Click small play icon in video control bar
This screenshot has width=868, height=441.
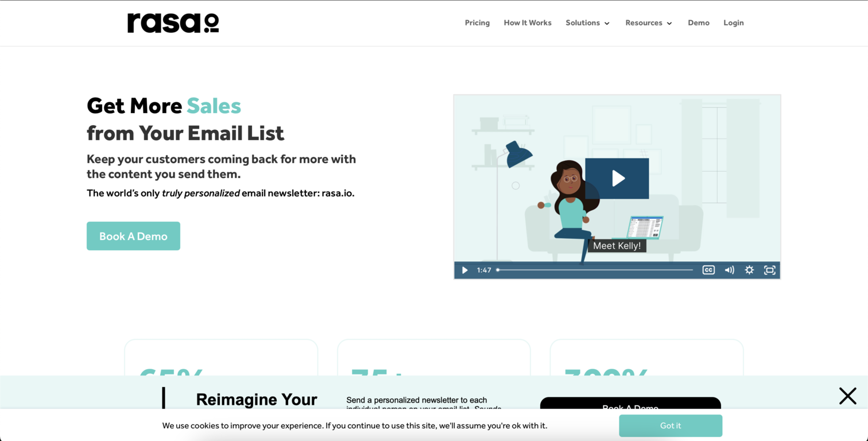pyautogui.click(x=465, y=270)
